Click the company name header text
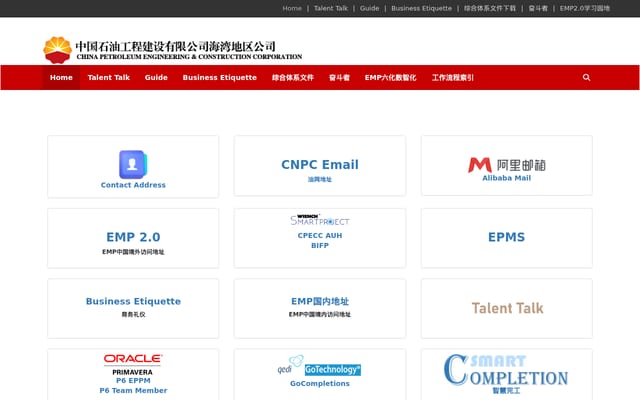Screen dimensions: 640x400 (189, 50)
